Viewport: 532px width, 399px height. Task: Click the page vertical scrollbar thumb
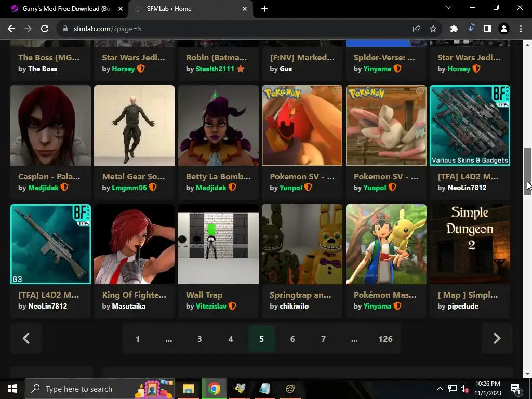pos(527,171)
